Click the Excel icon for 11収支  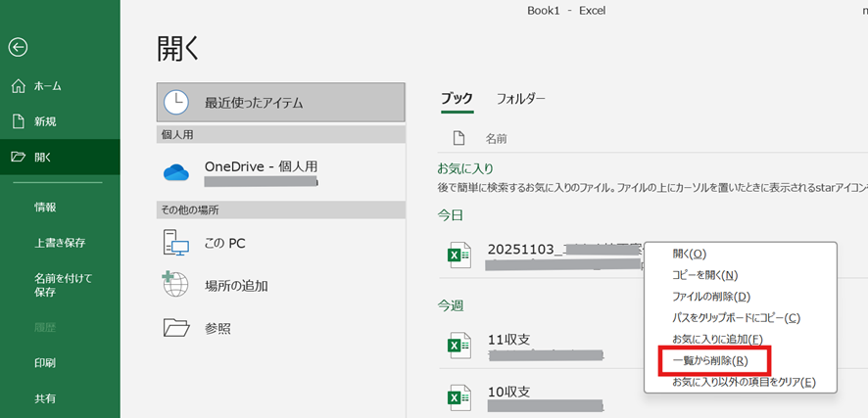[x=458, y=345]
